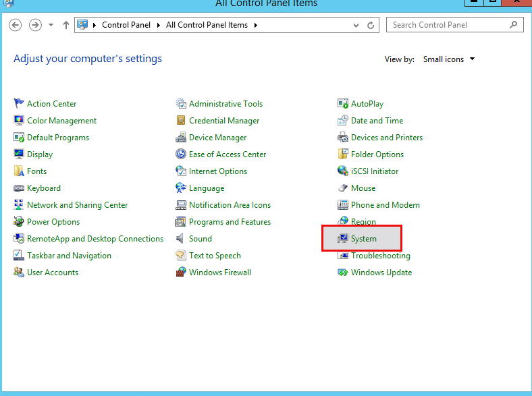Open Windows Update link text
Screen dimensions: 532x396
[x=381, y=273]
